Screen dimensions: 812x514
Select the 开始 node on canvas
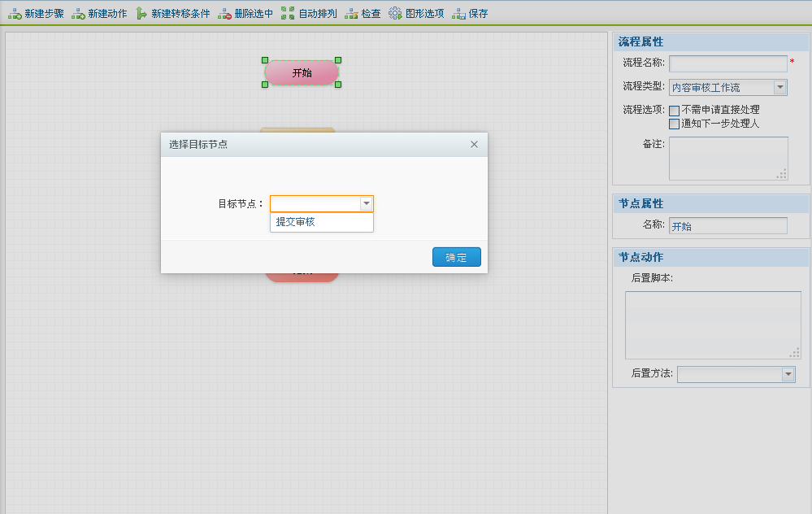tap(302, 72)
